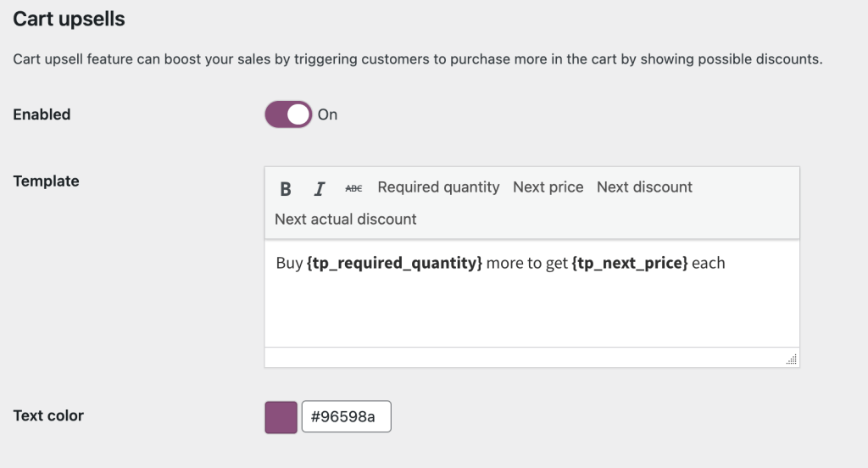
Task: Toggle bold formatting in the template editor
Action: [286, 188]
